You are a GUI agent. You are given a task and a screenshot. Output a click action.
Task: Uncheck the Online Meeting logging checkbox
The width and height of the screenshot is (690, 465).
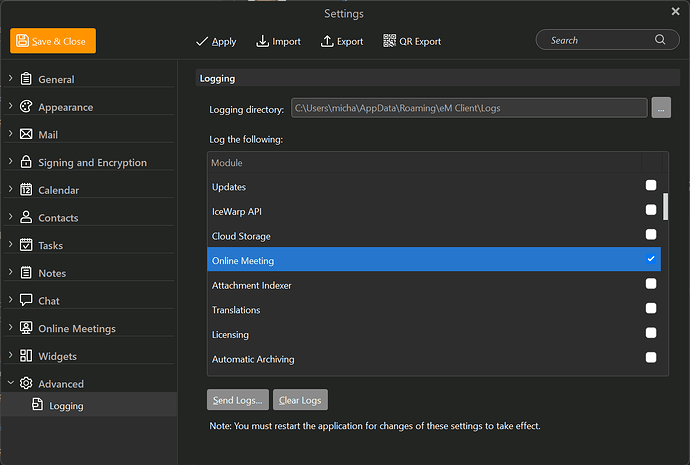[x=651, y=259]
